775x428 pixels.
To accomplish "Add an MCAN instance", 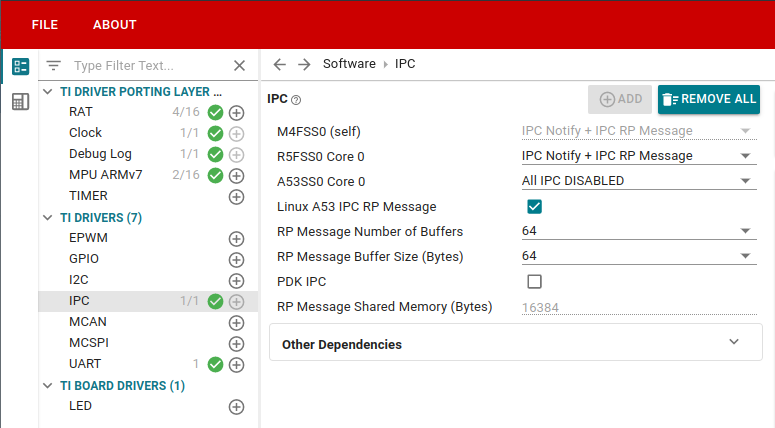I will 236,323.
